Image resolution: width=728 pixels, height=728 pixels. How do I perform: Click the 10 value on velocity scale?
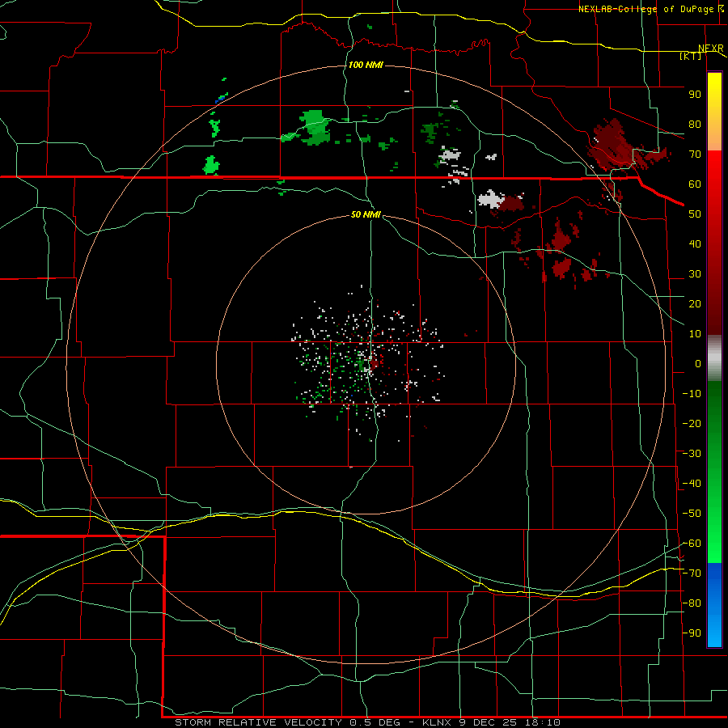pyautogui.click(x=695, y=334)
